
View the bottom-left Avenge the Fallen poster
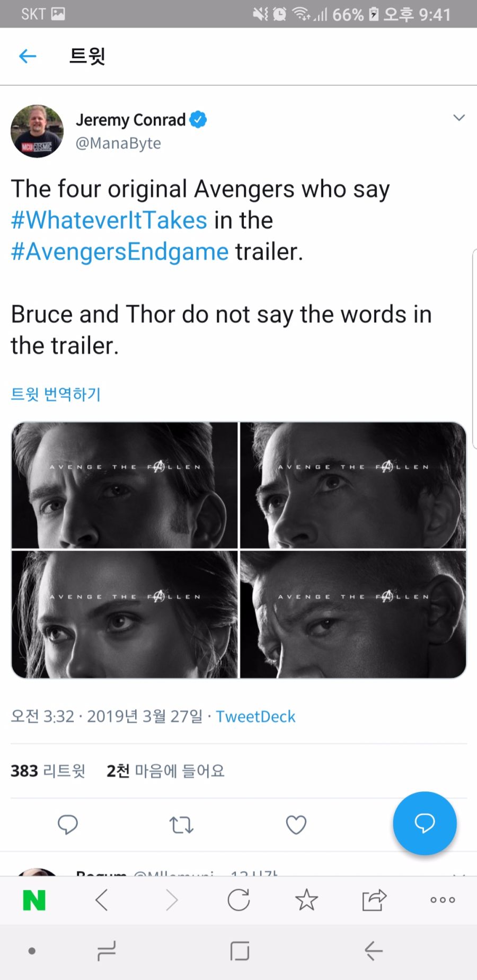click(125, 614)
